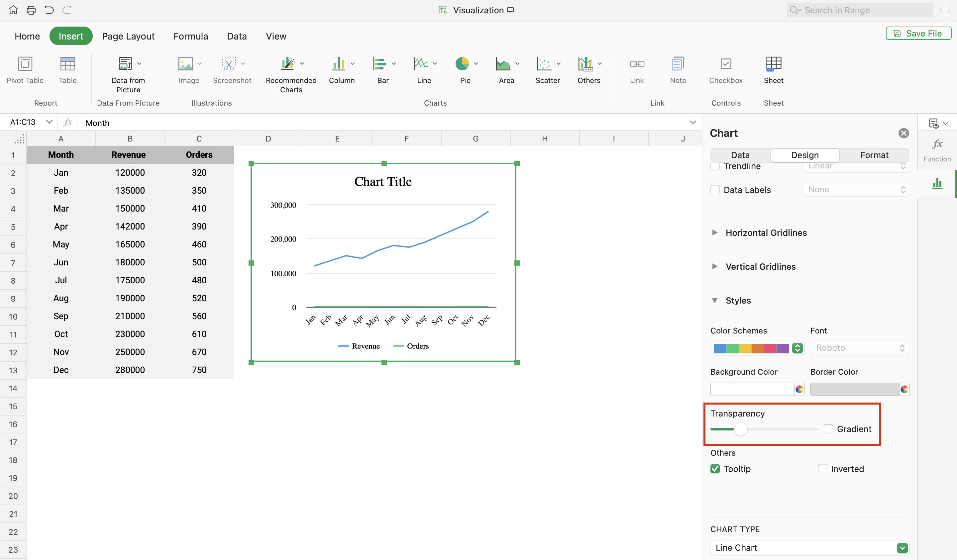Click the Transparency slider handle
Screen dimensions: 957x560
tap(740, 429)
